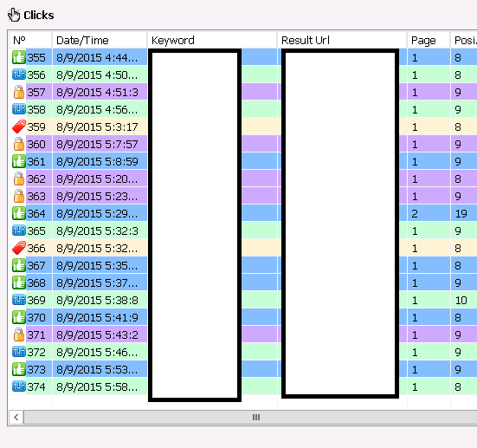The image size is (477, 448).
Task: Click the thumbs-up icon on row 355
Action: (x=18, y=57)
